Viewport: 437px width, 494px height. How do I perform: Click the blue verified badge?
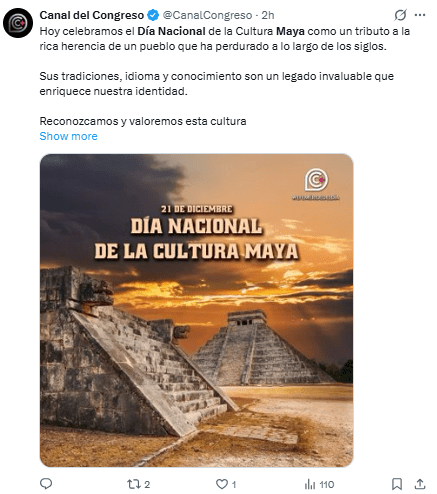point(153,15)
